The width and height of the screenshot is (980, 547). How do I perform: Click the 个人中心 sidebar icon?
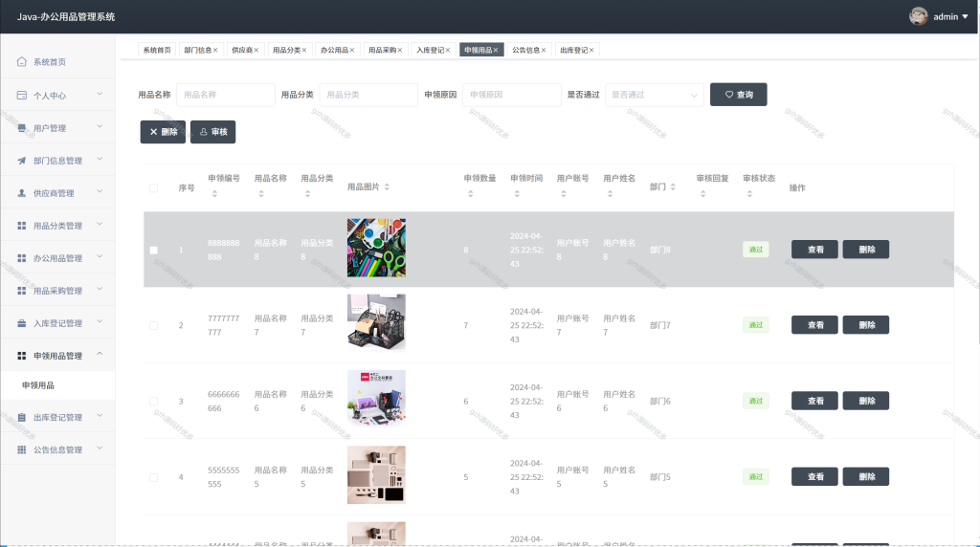coord(22,96)
